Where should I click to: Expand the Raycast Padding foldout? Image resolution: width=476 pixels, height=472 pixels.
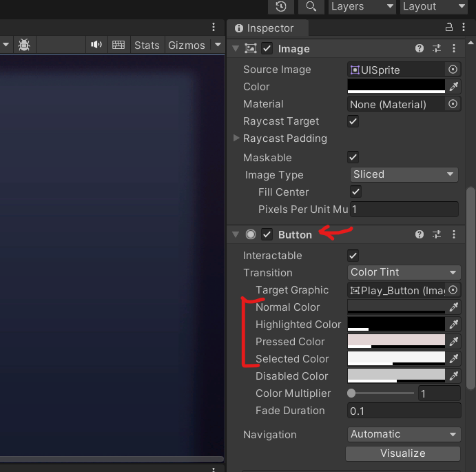point(236,138)
